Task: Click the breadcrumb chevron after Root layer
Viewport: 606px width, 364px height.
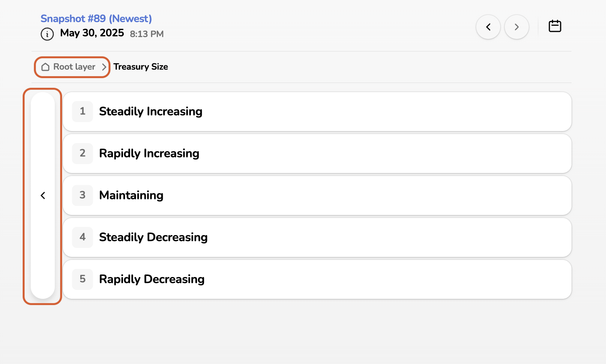Action: (x=104, y=67)
